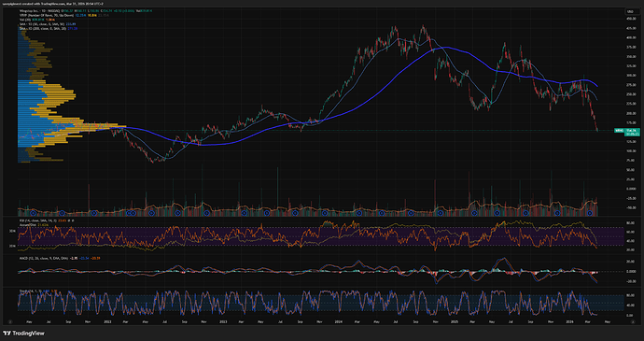Click the 450.00 price axis label
This screenshot has width=644, height=341.
[631, 19]
